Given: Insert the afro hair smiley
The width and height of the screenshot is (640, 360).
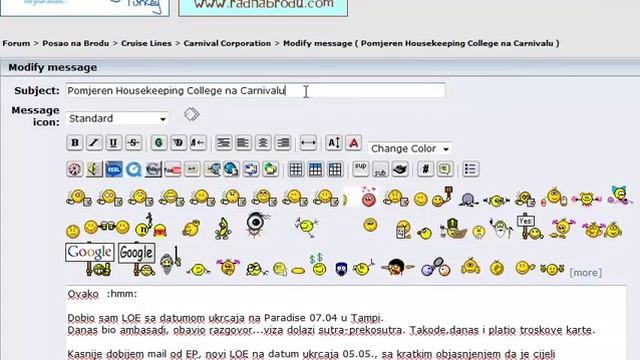Looking at the screenshot, I should pyautogui.click(x=397, y=267).
